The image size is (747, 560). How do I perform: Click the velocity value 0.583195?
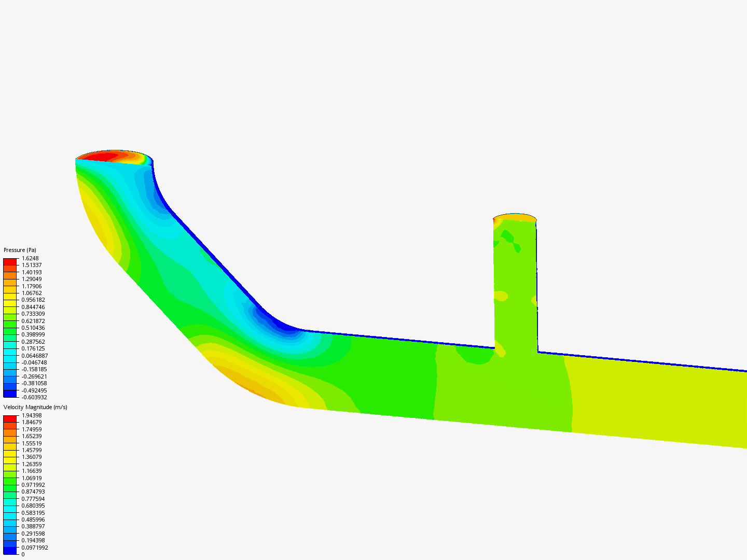33,513
